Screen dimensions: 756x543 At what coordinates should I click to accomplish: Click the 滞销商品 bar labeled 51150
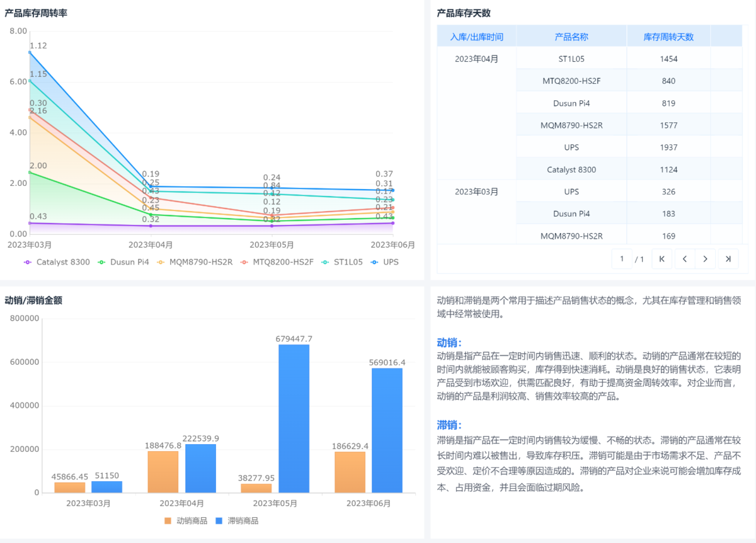click(x=107, y=487)
